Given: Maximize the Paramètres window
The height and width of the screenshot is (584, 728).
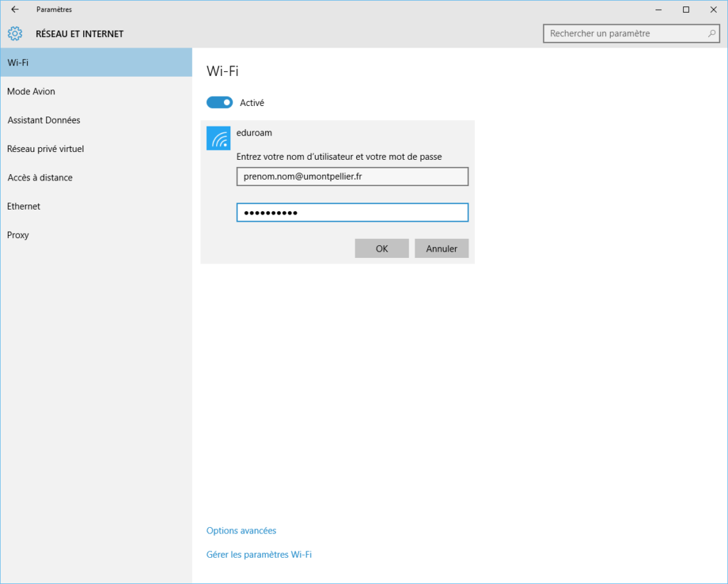Looking at the screenshot, I should coord(686,9).
